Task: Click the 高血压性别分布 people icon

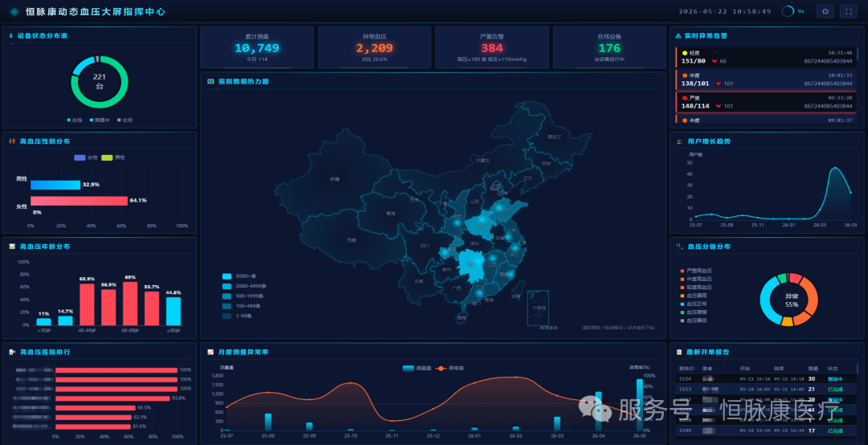Action: tap(11, 141)
